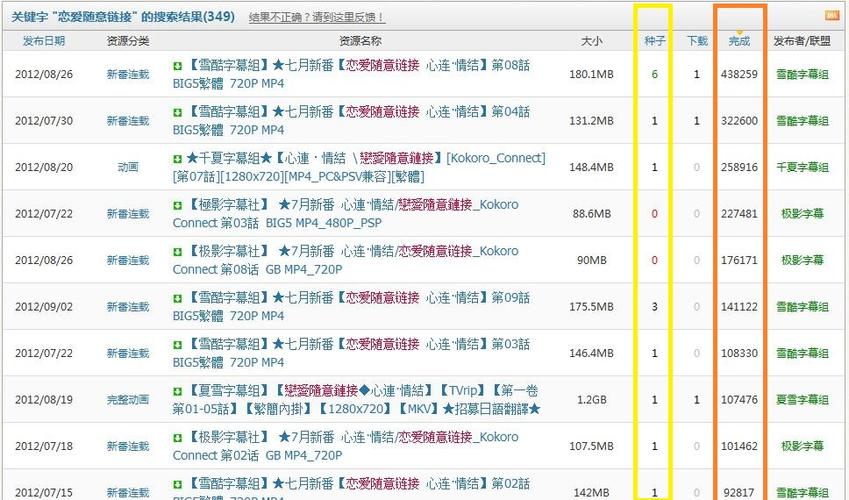Open 雪酷字幕组 恋爱随意链接 第08話 resource title

tap(351, 74)
